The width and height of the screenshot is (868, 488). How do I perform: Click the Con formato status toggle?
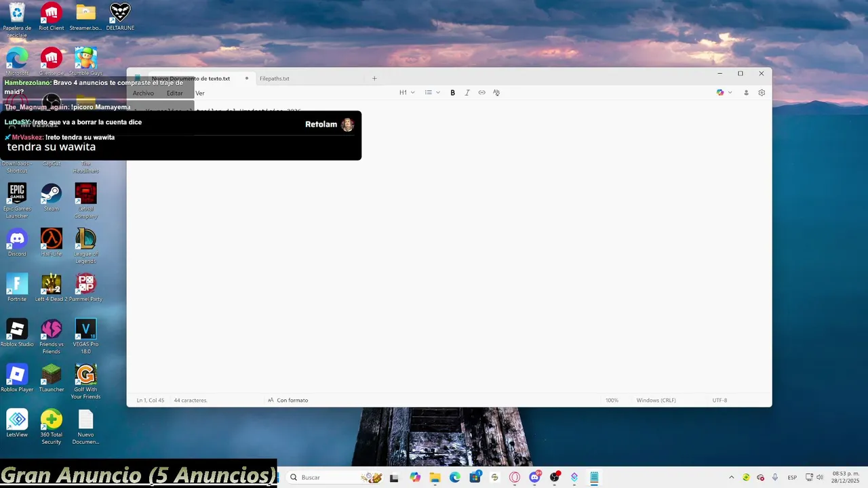tap(288, 401)
